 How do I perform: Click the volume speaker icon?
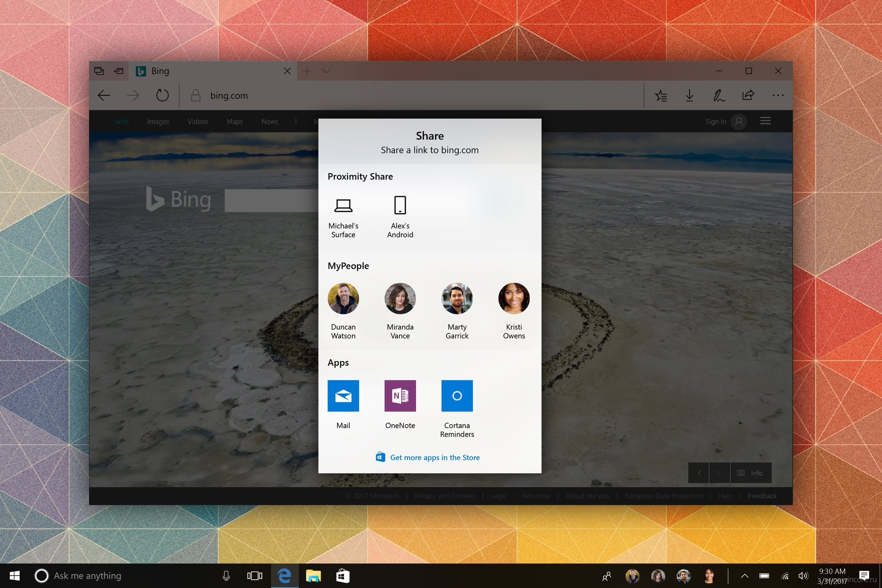coord(803,576)
